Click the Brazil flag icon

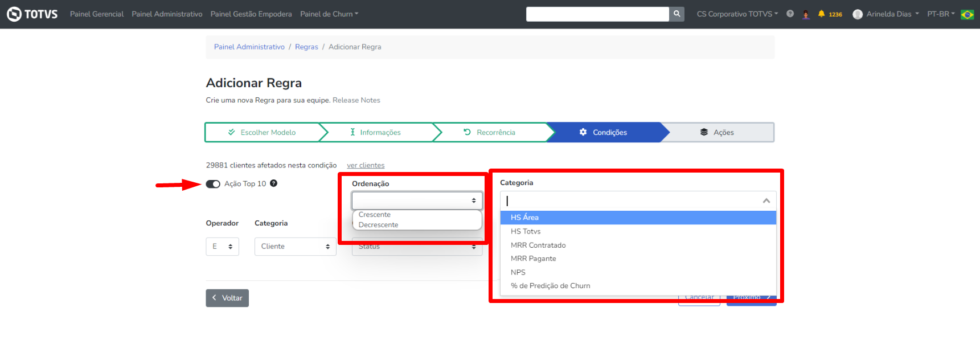(x=967, y=14)
